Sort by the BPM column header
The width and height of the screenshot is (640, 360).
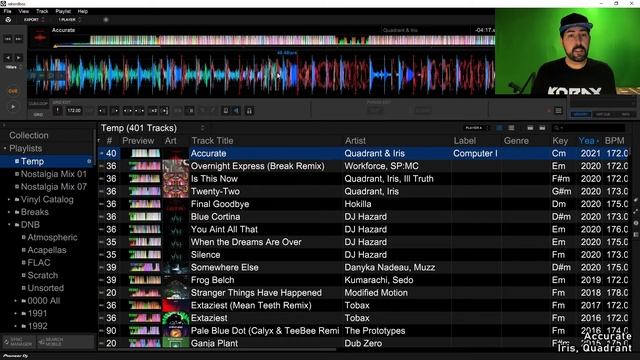pyautogui.click(x=615, y=140)
